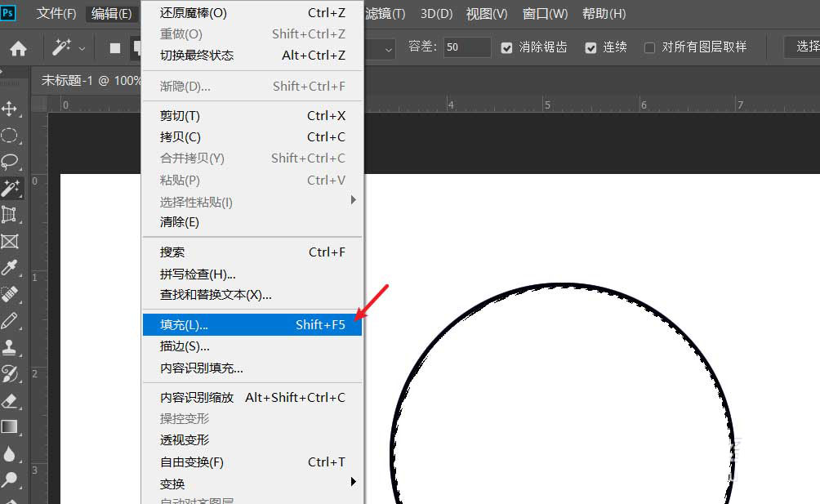Choose 切换最终状态 menu entry
This screenshot has width=820, height=504.
[252, 55]
